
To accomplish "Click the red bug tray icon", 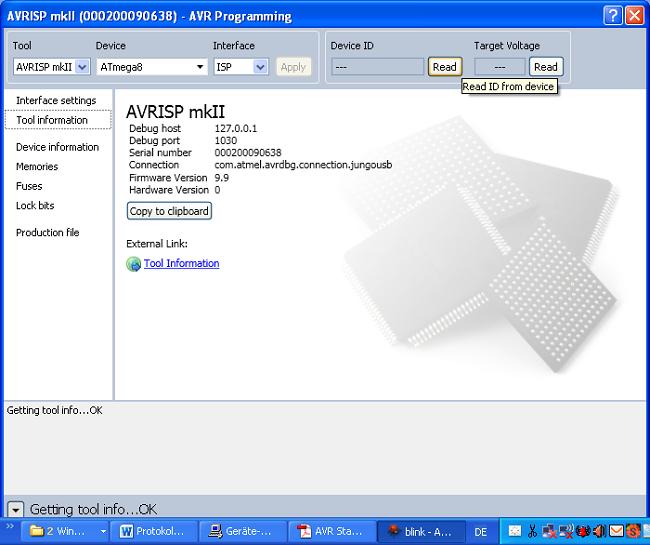I will [x=583, y=531].
